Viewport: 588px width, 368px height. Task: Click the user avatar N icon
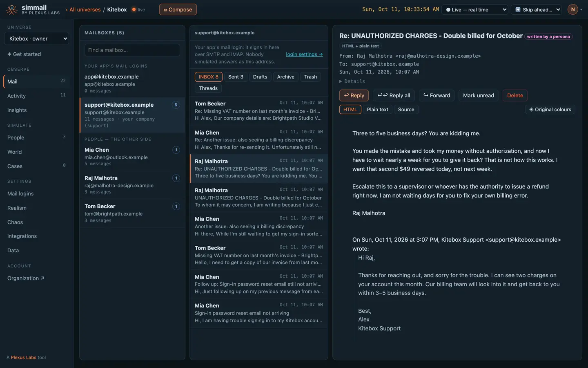[x=573, y=9]
